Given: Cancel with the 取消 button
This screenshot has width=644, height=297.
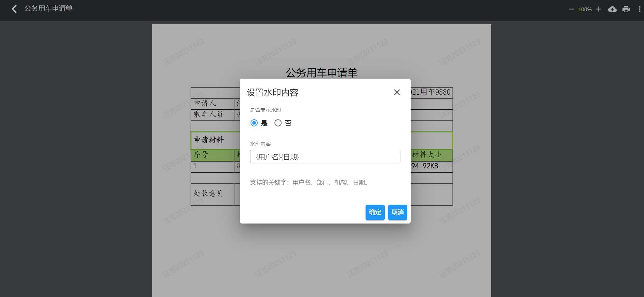Looking at the screenshot, I should point(397,212).
